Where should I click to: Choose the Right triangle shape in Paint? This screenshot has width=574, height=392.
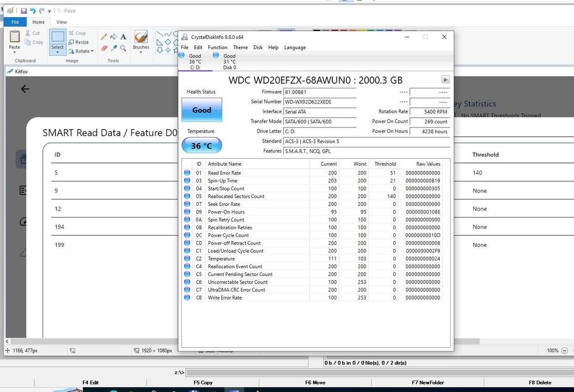pos(160,42)
